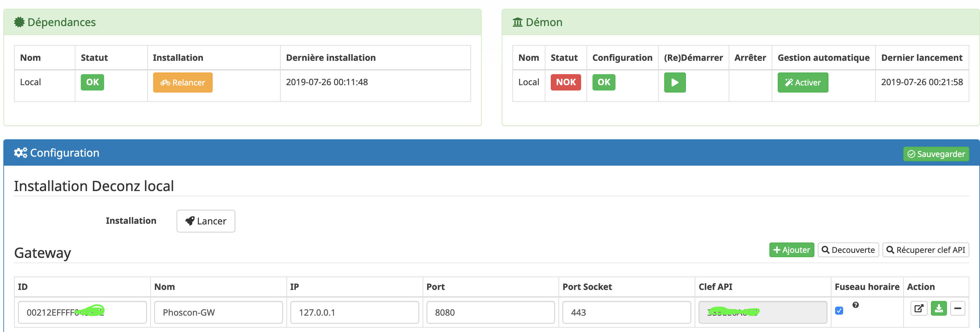Viewport: 980px width, 332px height.
Task: Click Local in the Dépendances table
Action: [30, 82]
